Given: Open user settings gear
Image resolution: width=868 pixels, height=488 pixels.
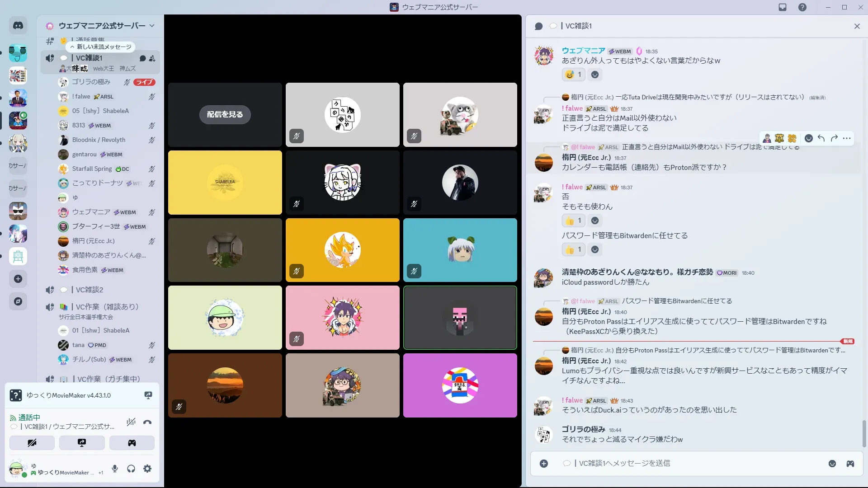Looking at the screenshot, I should coord(147,469).
